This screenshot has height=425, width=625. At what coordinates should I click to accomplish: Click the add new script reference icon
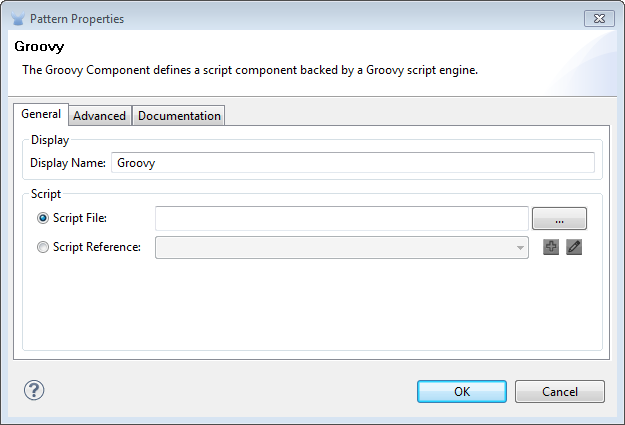[551, 247]
